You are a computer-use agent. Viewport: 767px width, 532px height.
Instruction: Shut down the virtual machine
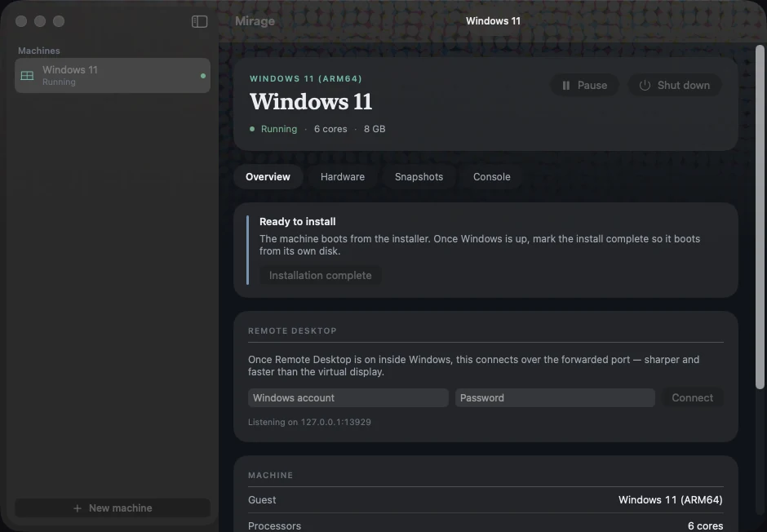pyautogui.click(x=675, y=85)
